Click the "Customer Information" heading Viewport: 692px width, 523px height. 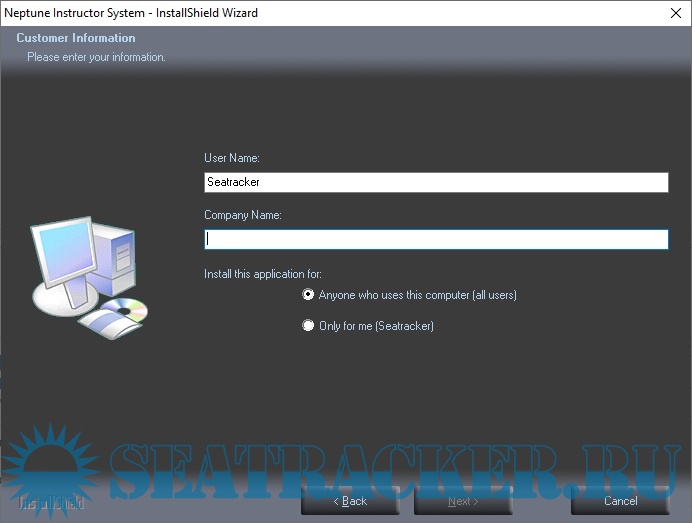point(76,38)
